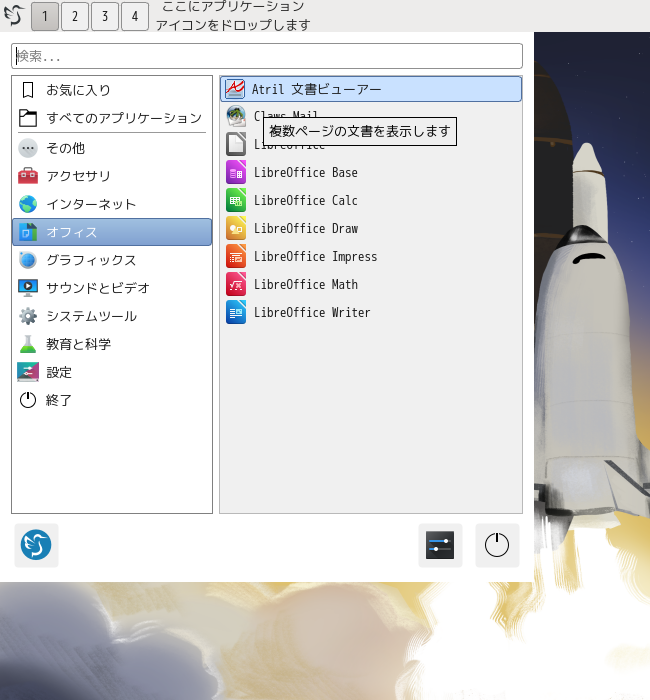Viewport: 650px width, 700px height.
Task: Open お気に入り favorites category
Action: [112, 90]
